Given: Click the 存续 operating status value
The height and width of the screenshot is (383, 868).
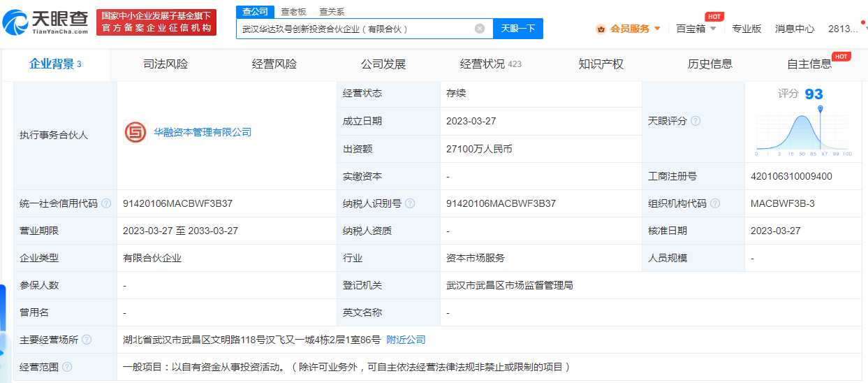Looking at the screenshot, I should (x=456, y=93).
